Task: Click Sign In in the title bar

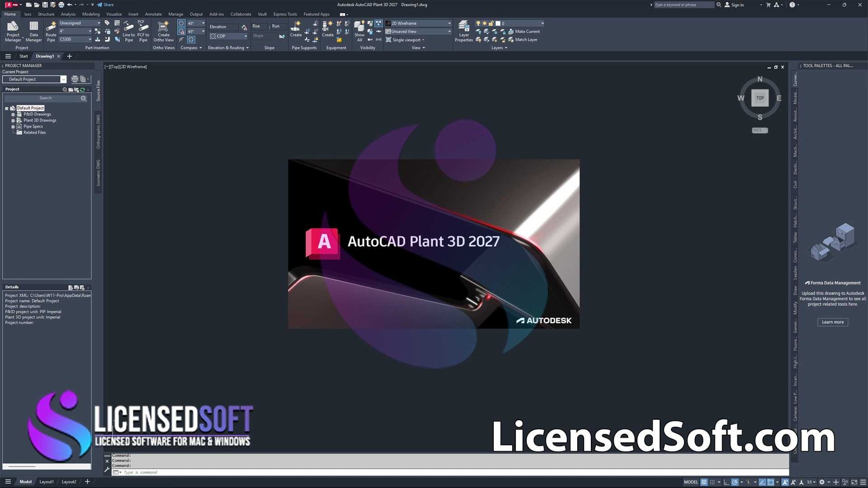Action: tap(738, 5)
